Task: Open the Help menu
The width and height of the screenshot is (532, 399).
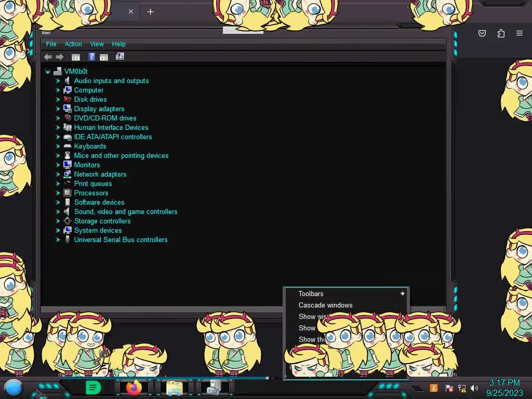Action: 119,44
